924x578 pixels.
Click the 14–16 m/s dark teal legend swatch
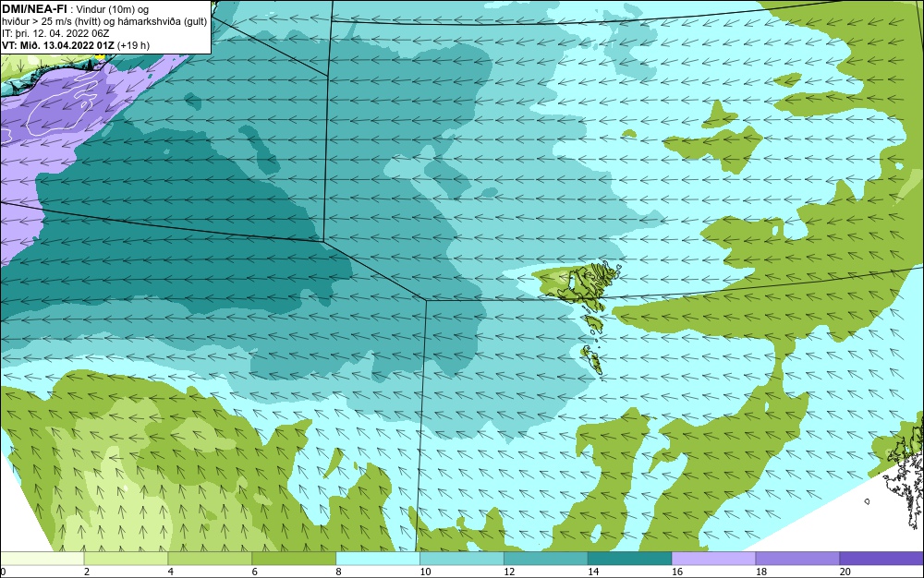pyautogui.click(x=630, y=559)
